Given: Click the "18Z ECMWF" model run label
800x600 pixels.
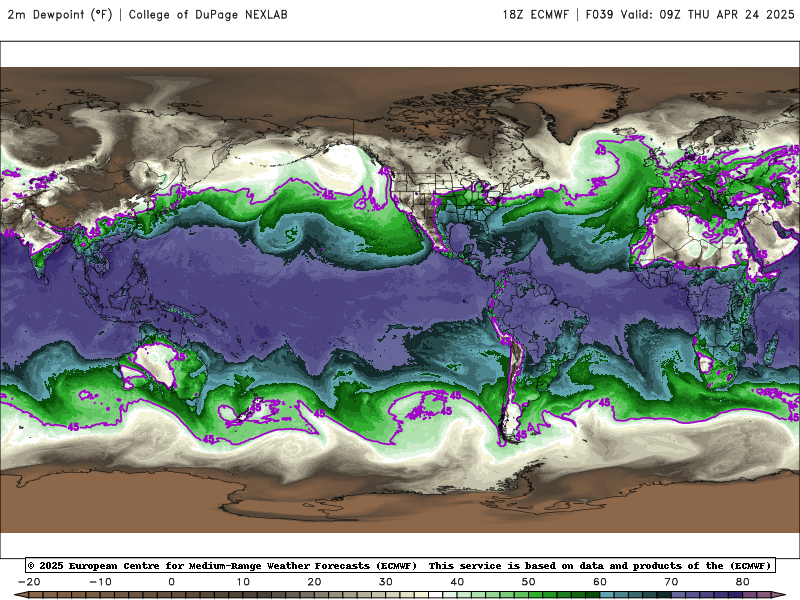Looking at the screenshot, I should [535, 15].
